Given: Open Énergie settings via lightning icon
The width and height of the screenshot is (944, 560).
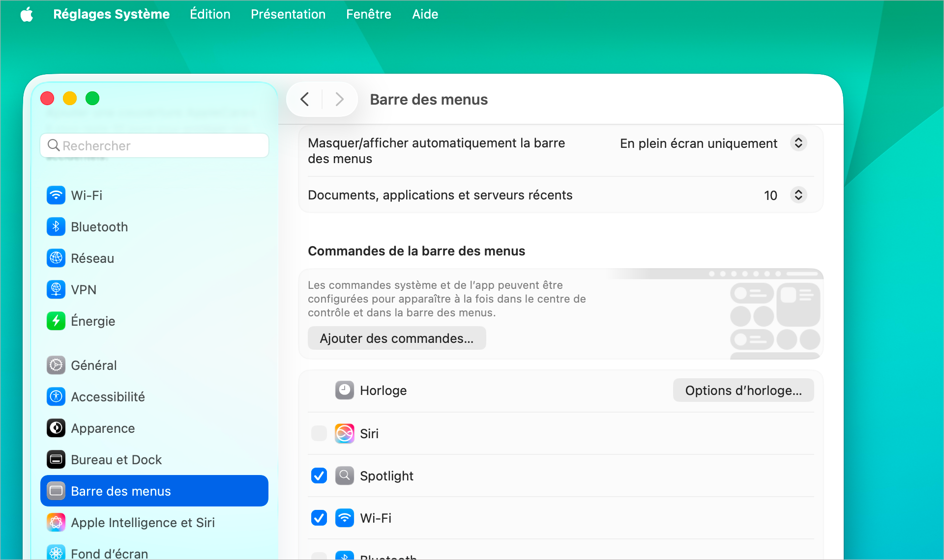Looking at the screenshot, I should (56, 321).
